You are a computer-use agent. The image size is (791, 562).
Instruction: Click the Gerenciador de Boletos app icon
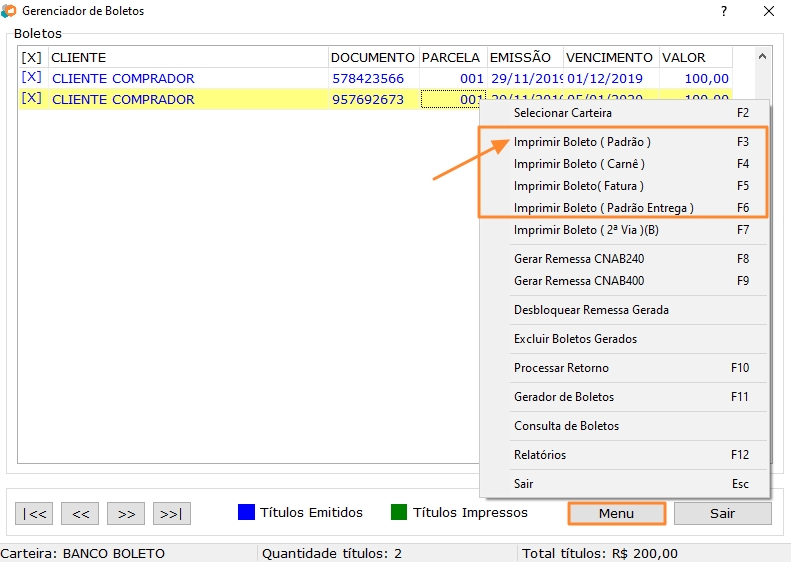[9, 11]
